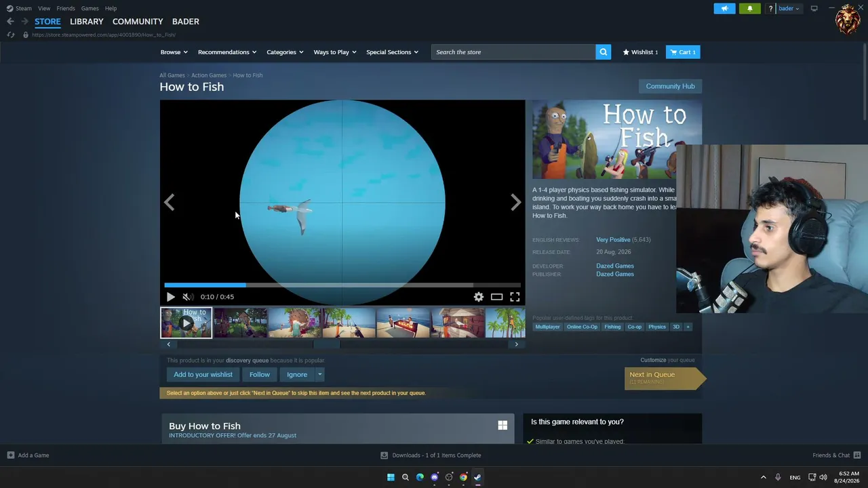The image size is (868, 488).
Task: Expand the Categories dropdown
Action: click(285, 52)
